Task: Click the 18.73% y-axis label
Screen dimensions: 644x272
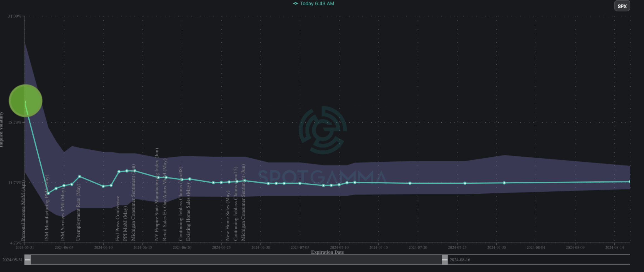Action: [14, 123]
